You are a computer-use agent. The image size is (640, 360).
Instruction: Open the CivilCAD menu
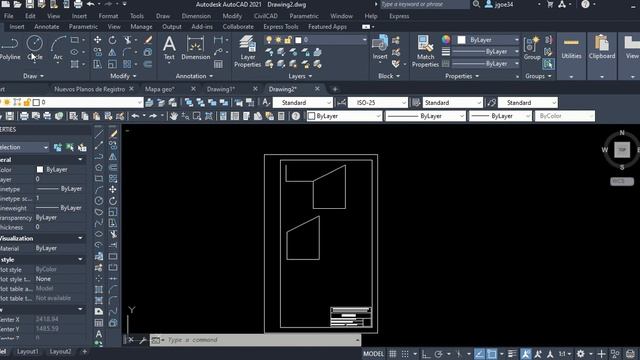coord(266,16)
